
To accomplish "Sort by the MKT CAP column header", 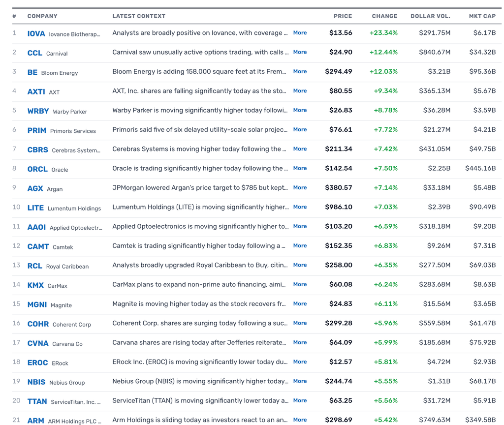I will 482,16.
